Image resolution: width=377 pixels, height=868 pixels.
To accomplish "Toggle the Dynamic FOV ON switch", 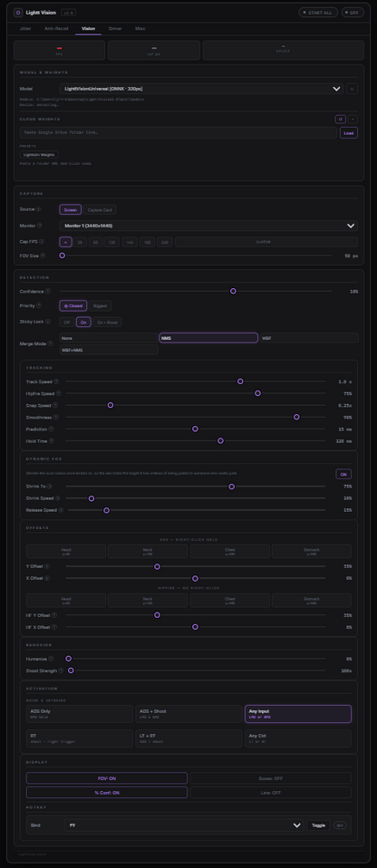I will click(343, 474).
